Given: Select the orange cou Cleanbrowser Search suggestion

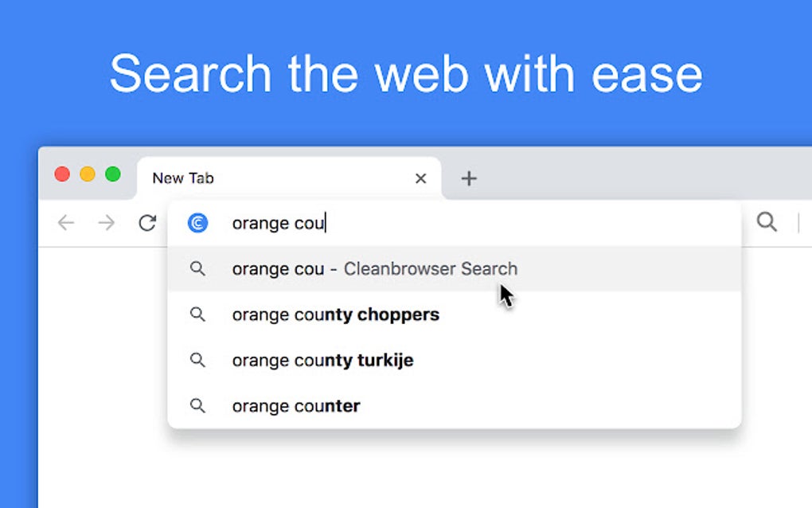Looking at the screenshot, I should point(374,269).
